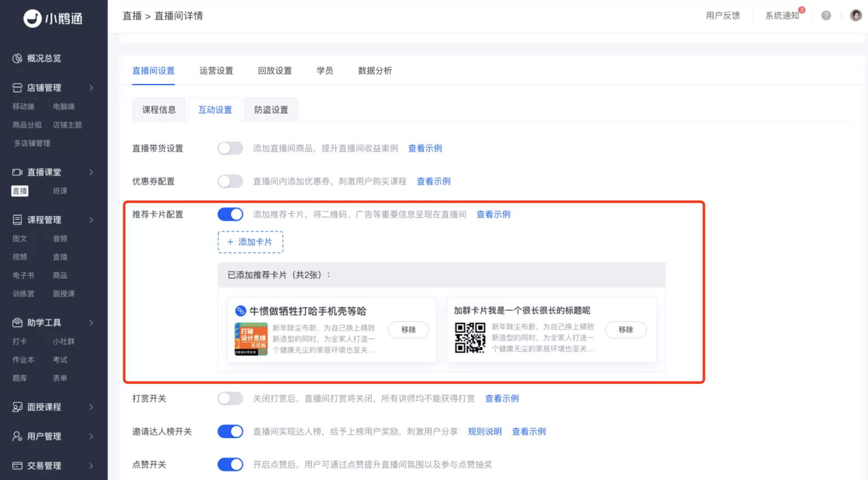Click the 课程管理 document icon
This screenshot has height=480, width=868.
point(17,220)
